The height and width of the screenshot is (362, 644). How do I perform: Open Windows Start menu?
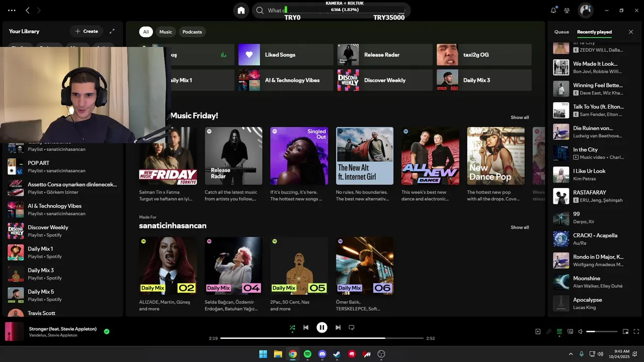point(263,354)
